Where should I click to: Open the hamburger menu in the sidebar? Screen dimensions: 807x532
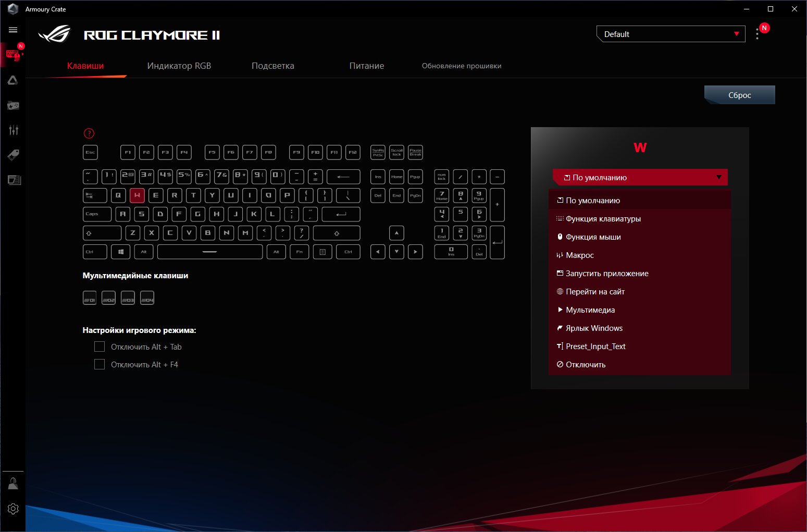pyautogui.click(x=13, y=30)
